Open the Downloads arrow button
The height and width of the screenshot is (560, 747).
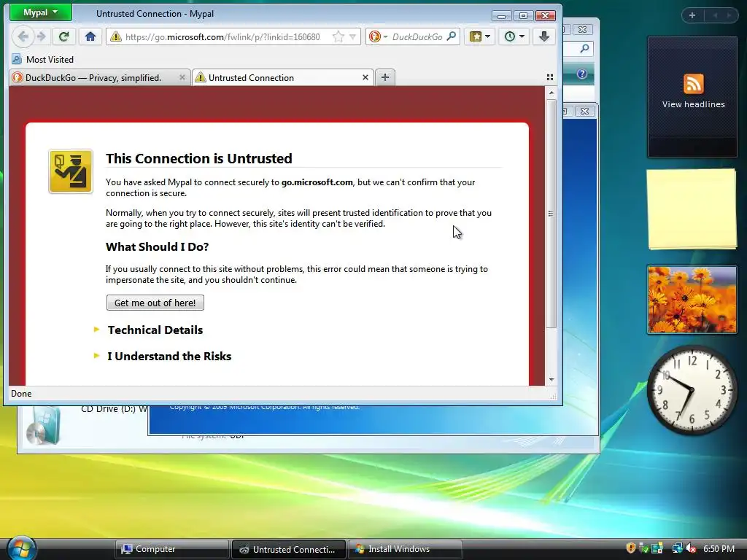(x=544, y=36)
